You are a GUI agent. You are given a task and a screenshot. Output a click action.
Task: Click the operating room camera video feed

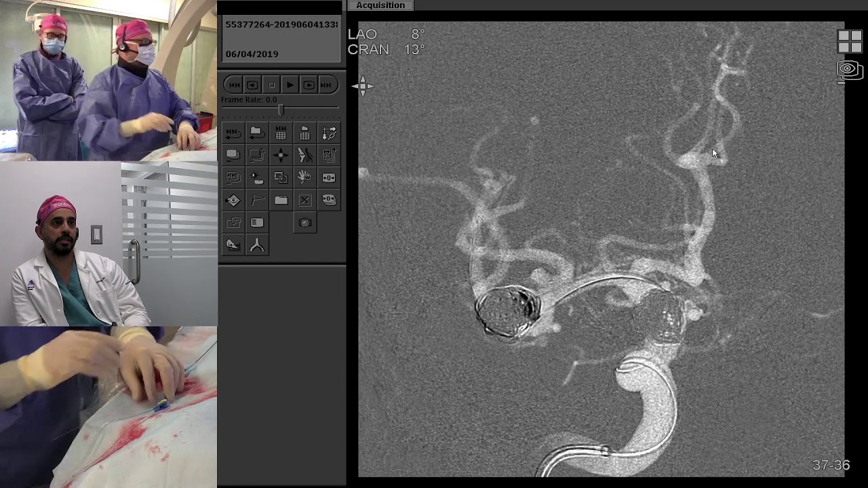[108, 81]
